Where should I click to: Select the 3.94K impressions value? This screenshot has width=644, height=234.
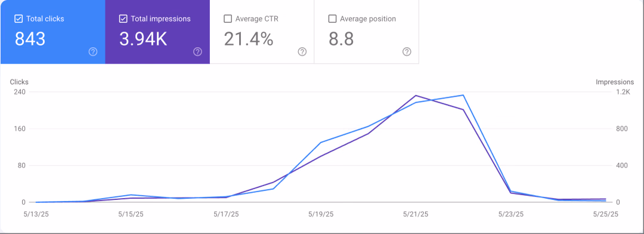[x=143, y=39]
